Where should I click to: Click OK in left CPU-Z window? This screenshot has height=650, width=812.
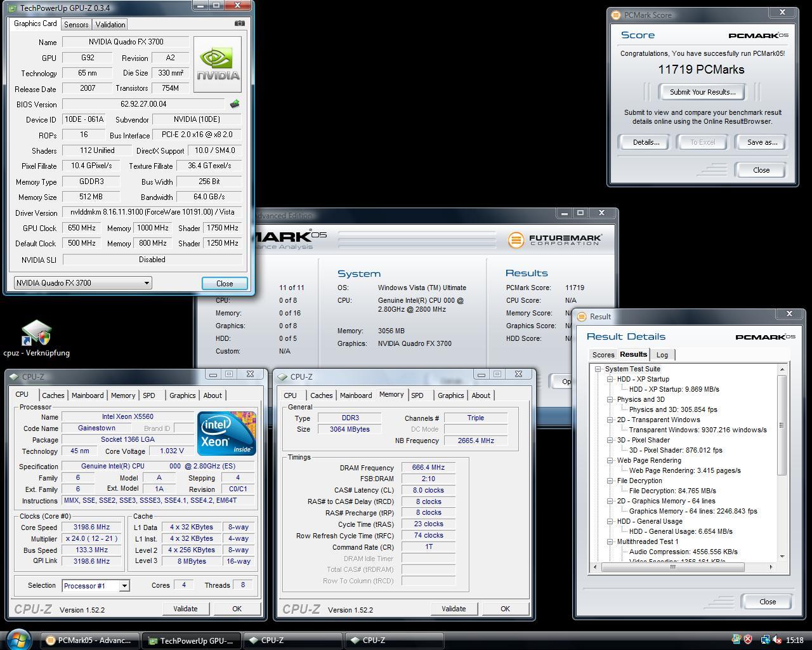click(237, 609)
